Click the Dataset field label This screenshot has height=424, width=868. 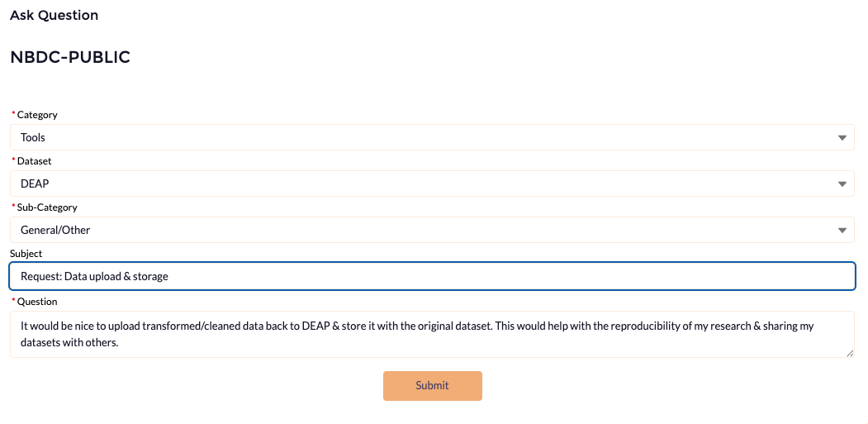[x=35, y=160]
